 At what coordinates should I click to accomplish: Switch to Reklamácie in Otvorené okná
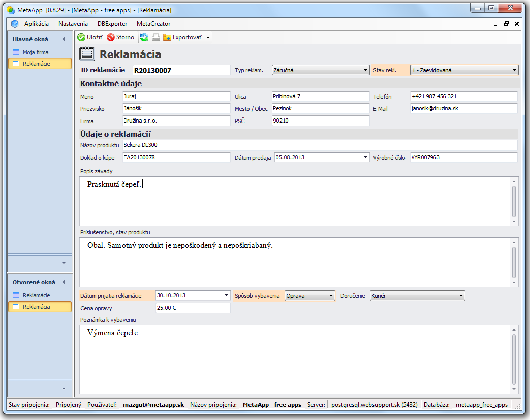40,295
